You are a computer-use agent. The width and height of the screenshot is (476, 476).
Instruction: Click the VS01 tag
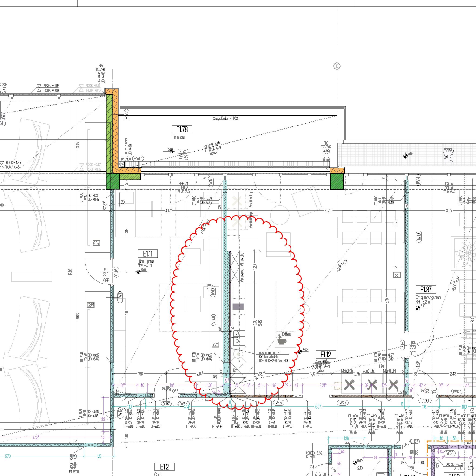click(213, 320)
